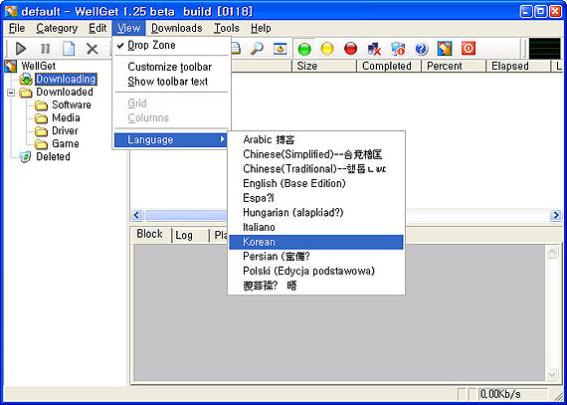Image resolution: width=567 pixels, height=405 pixels.
Task: Select Chinese(Traditional) language option
Action: click(316, 169)
